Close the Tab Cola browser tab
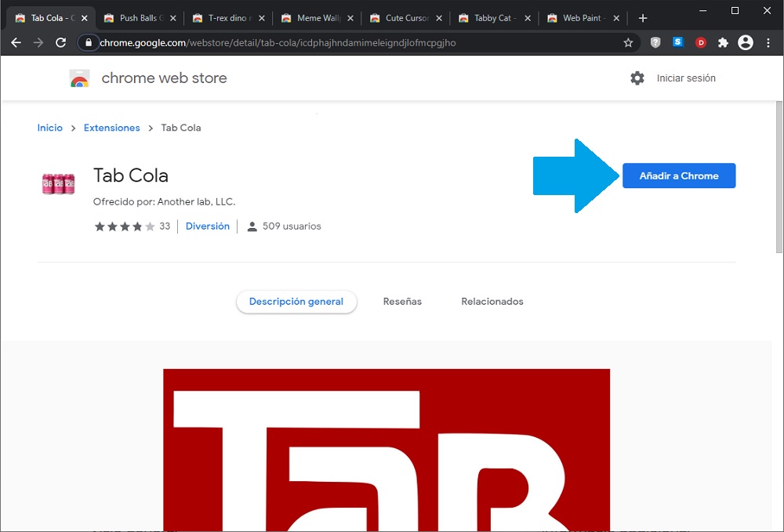The image size is (784, 532). coord(85,18)
